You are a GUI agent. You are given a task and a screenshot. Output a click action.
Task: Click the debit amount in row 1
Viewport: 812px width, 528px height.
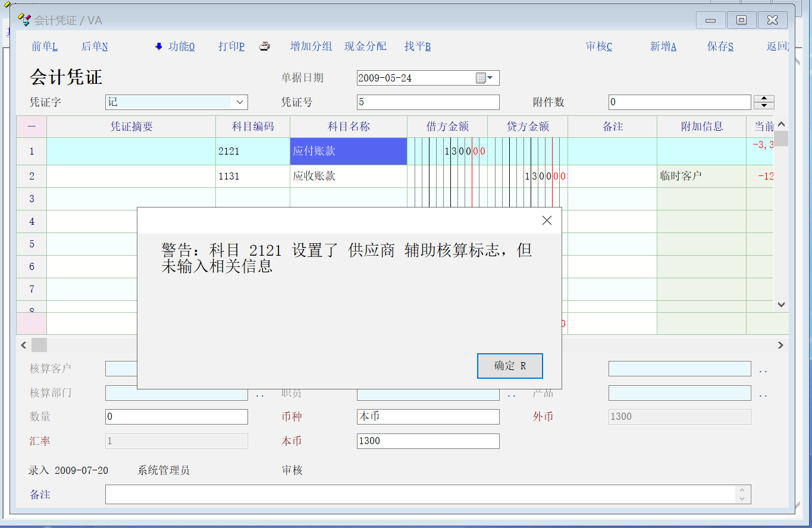pos(447,152)
